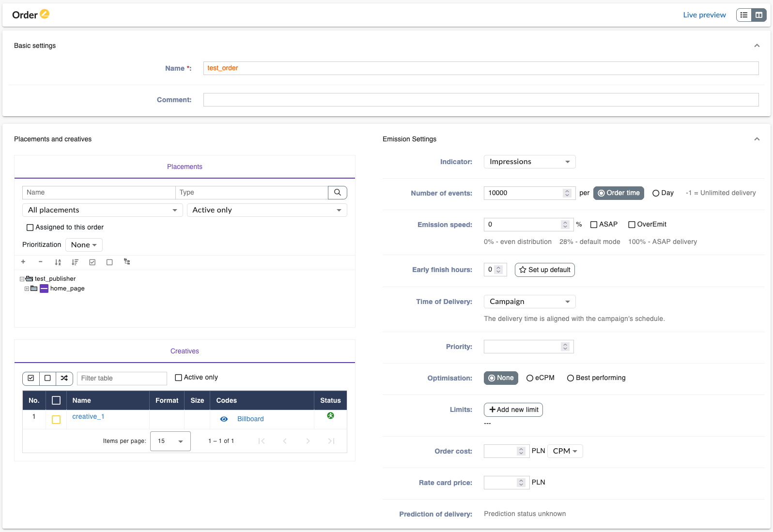Switch to the Placements tab

click(185, 167)
